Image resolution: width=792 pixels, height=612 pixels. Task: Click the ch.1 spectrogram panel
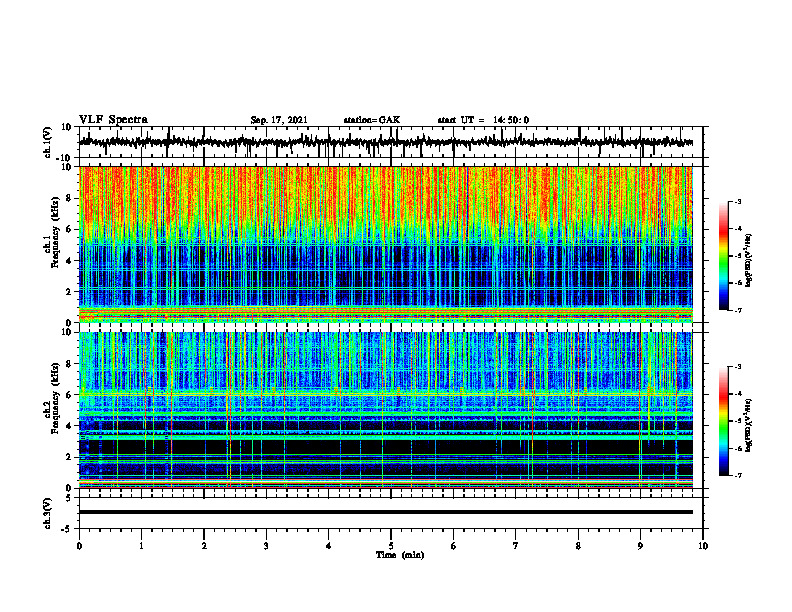[x=386, y=244]
